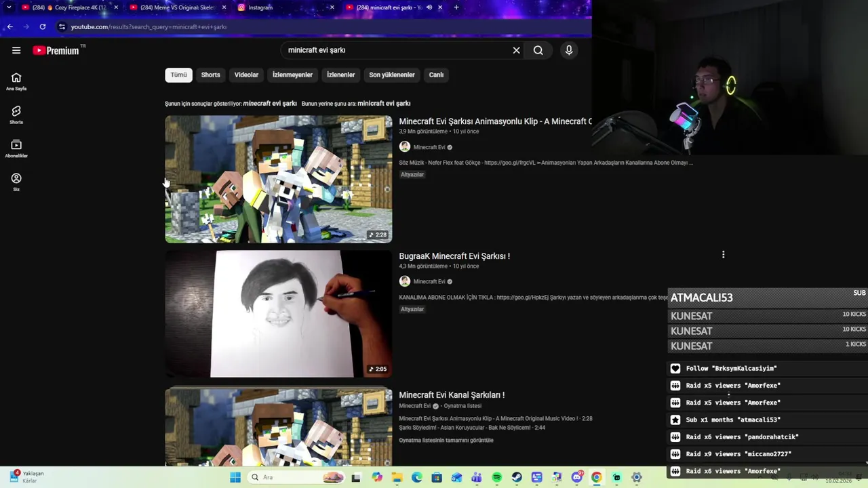Open the Siz profile section

[x=16, y=182]
